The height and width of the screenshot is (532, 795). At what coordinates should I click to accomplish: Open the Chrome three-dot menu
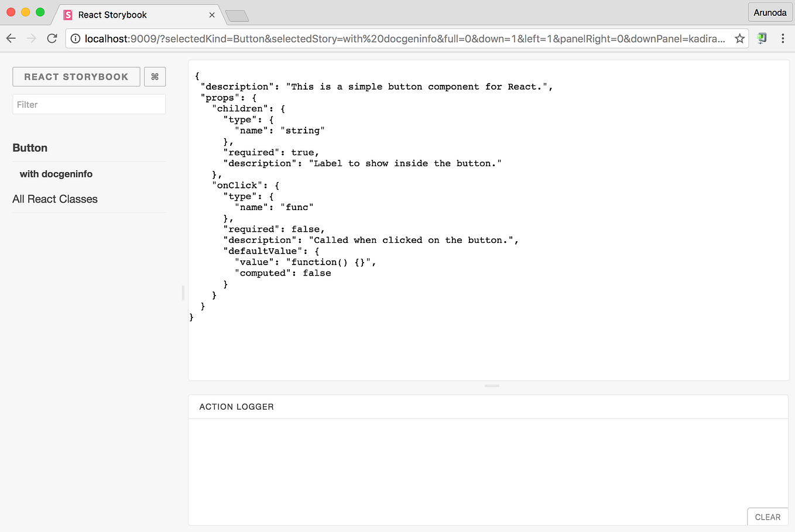pyautogui.click(x=783, y=38)
